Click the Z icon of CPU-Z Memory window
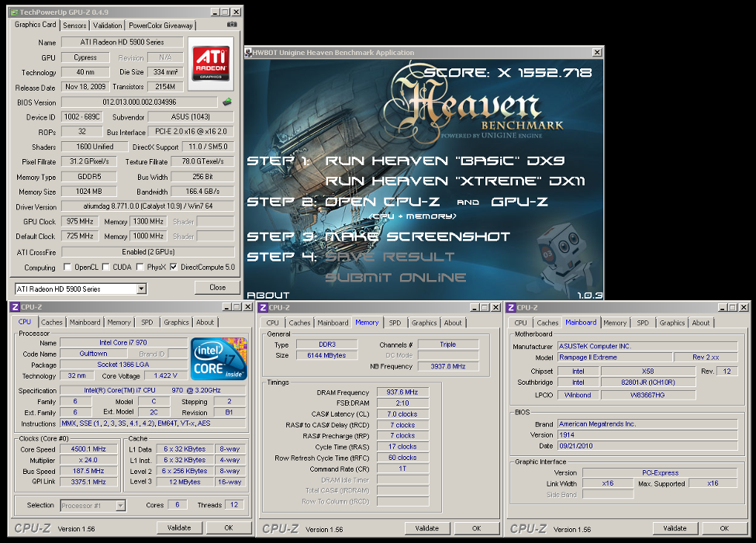Screen dimensions: 756x543 pyautogui.click(x=264, y=307)
